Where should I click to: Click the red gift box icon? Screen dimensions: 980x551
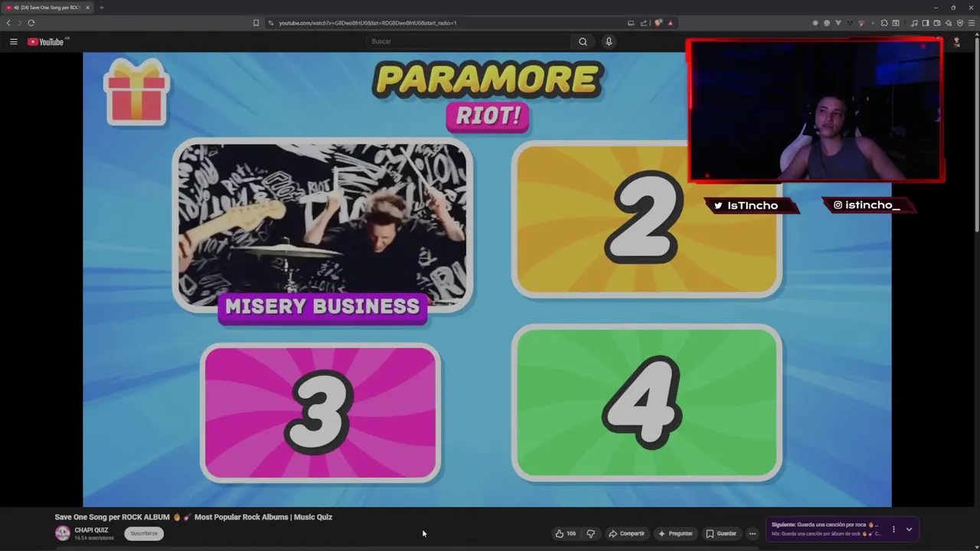[137, 93]
